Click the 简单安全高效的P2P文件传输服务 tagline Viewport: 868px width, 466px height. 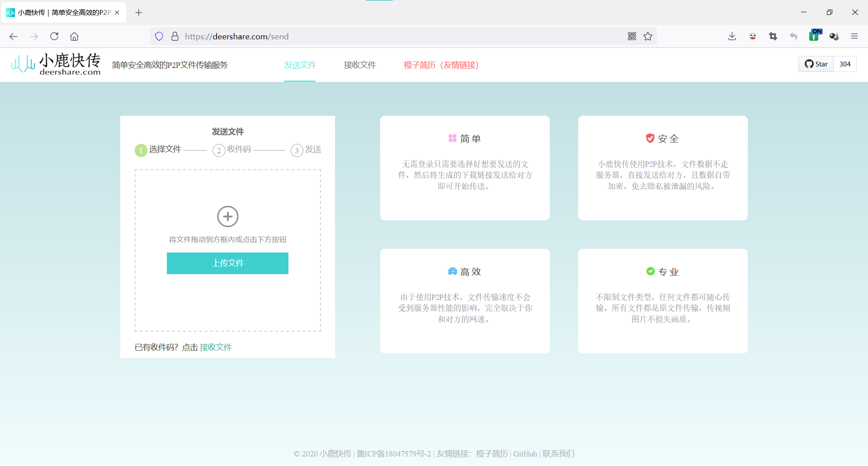click(x=170, y=65)
